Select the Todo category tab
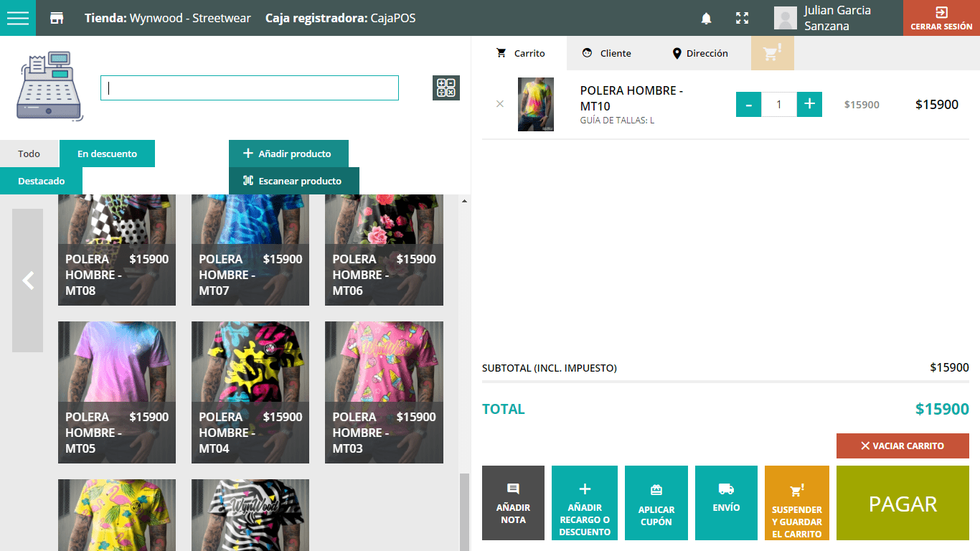Image resolution: width=980 pixels, height=551 pixels. (x=29, y=154)
